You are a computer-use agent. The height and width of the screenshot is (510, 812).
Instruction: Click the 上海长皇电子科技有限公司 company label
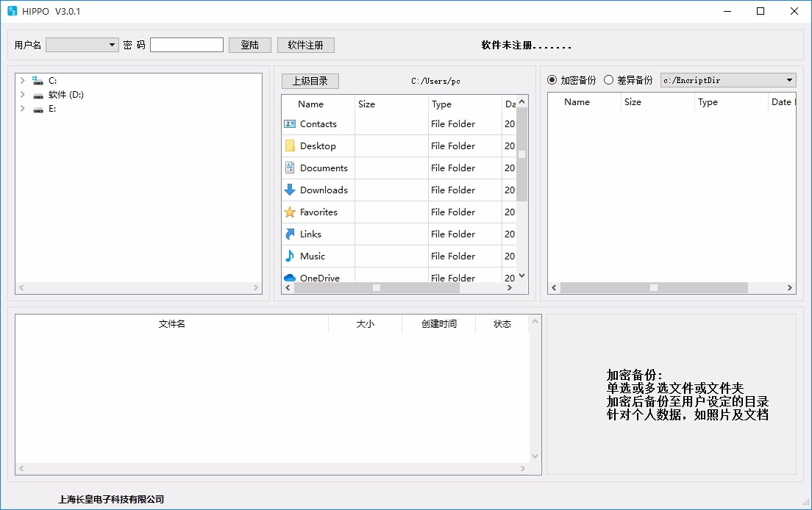111,499
